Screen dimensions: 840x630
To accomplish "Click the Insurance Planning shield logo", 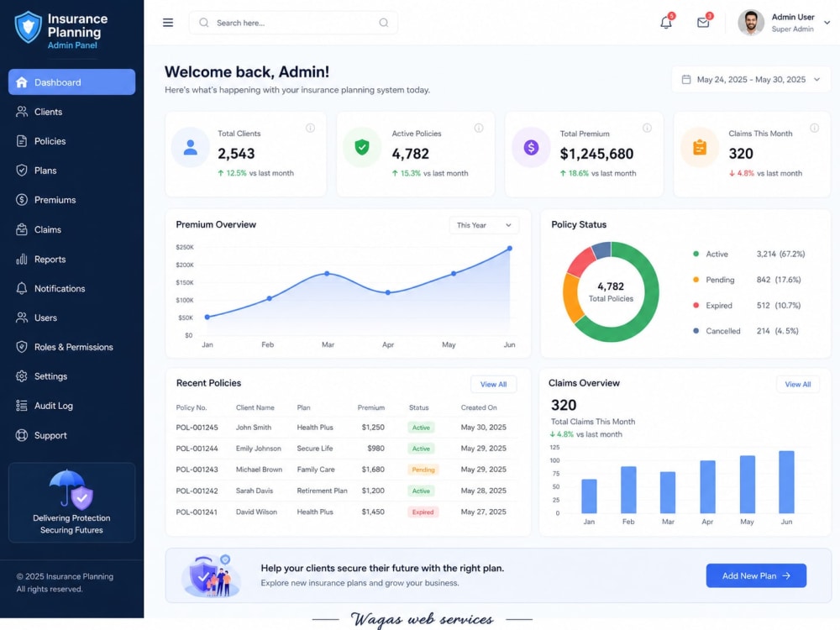I will [28, 27].
